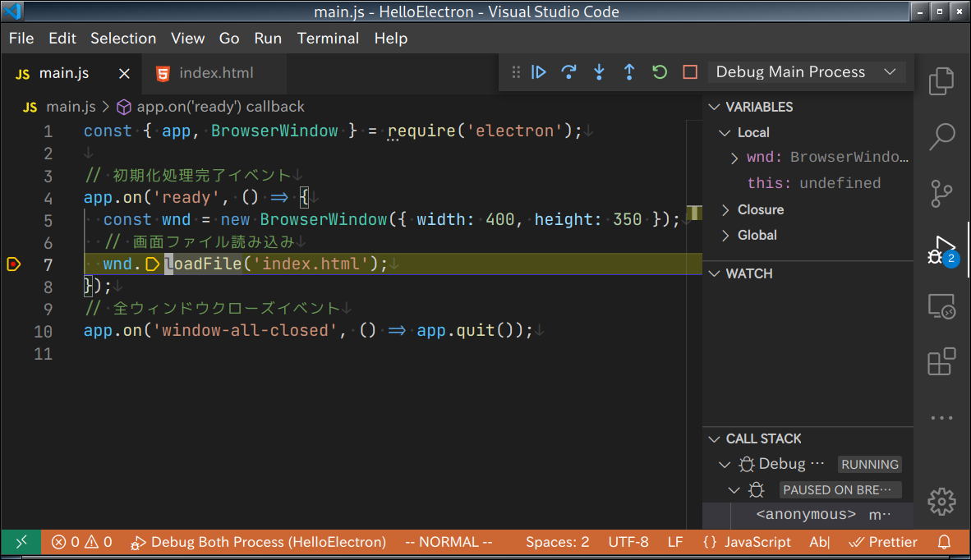The width and height of the screenshot is (971, 560).
Task: Open the Source Control view
Action: [941, 193]
